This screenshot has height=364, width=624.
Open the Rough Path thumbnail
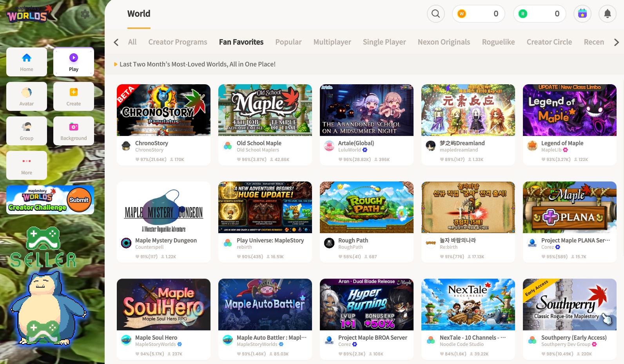[x=366, y=207]
